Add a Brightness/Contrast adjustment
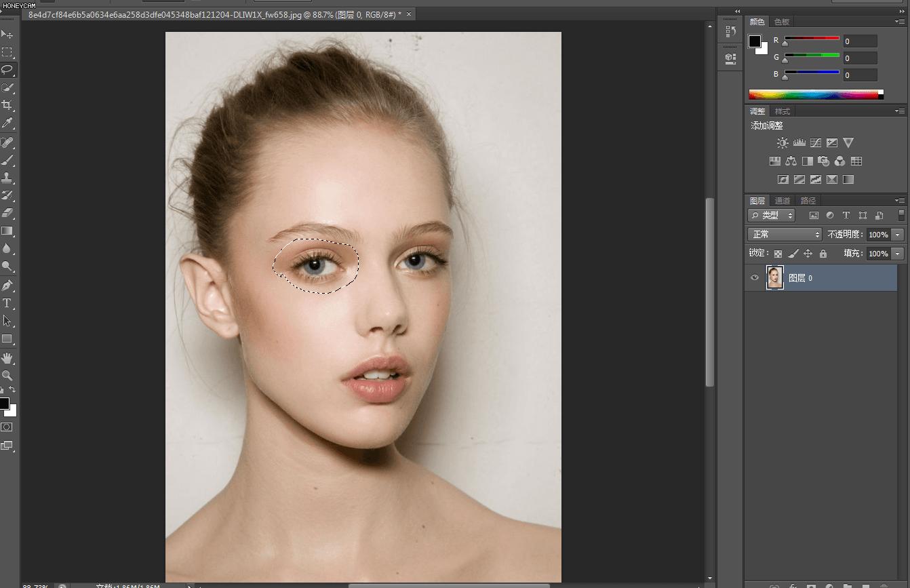Viewport: 910px width, 588px height. [783, 143]
